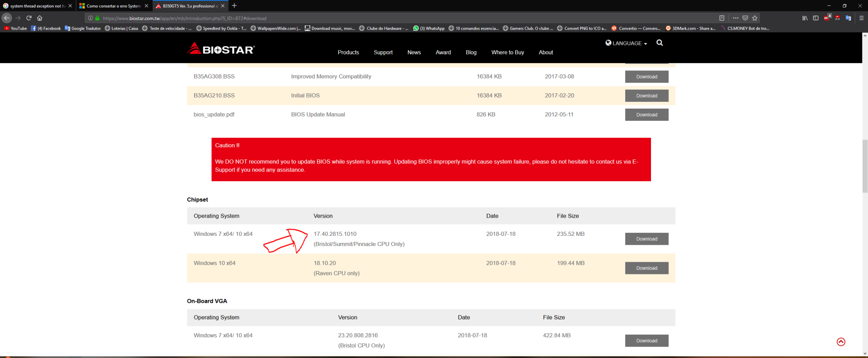Image resolution: width=868 pixels, height=358 pixels.
Task: Click the scrollbar up arrow
Action: click(865, 36)
